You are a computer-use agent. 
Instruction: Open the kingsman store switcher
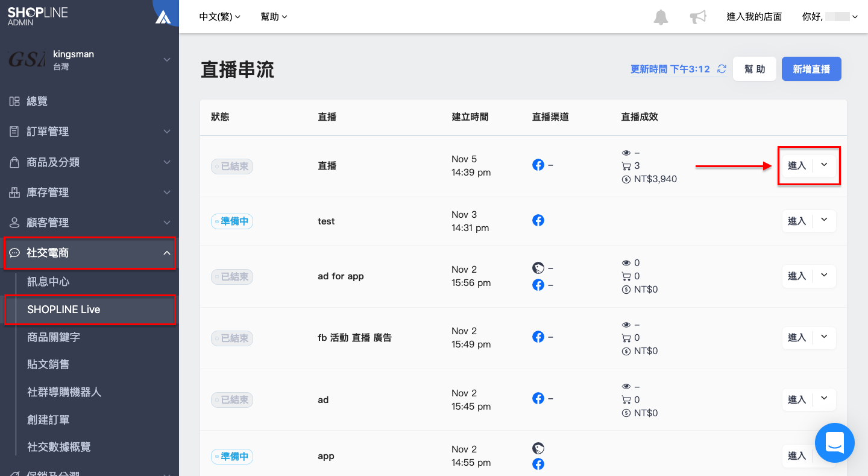click(x=89, y=60)
